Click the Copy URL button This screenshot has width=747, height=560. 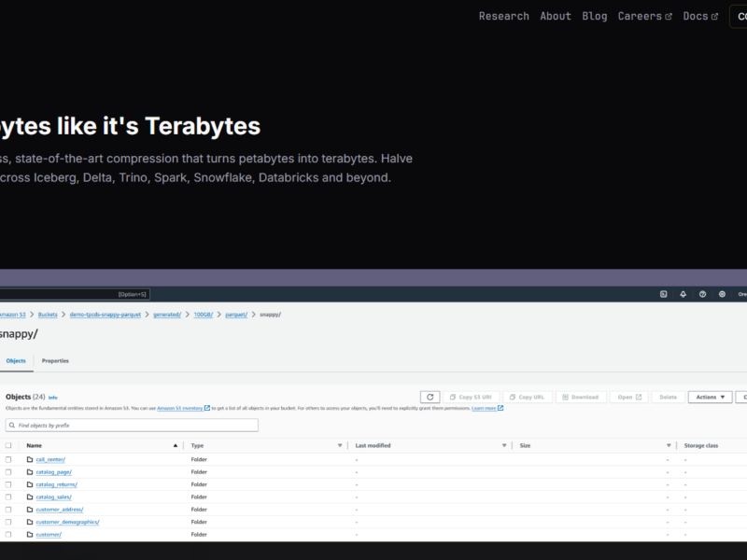(x=528, y=397)
